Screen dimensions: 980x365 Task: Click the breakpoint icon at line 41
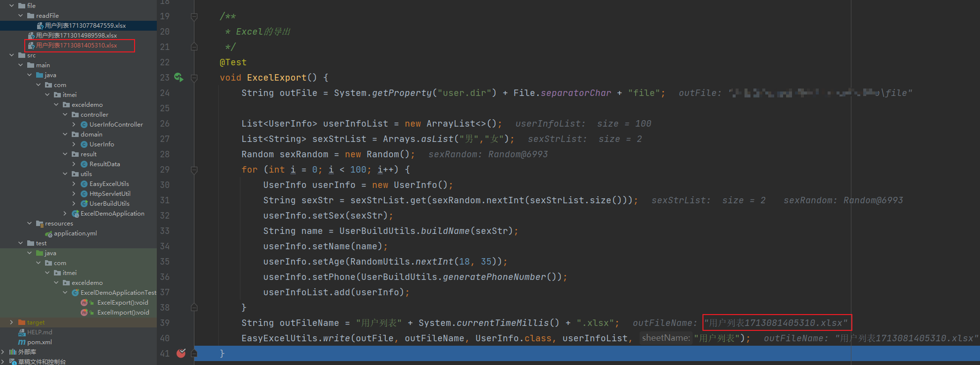tap(181, 353)
